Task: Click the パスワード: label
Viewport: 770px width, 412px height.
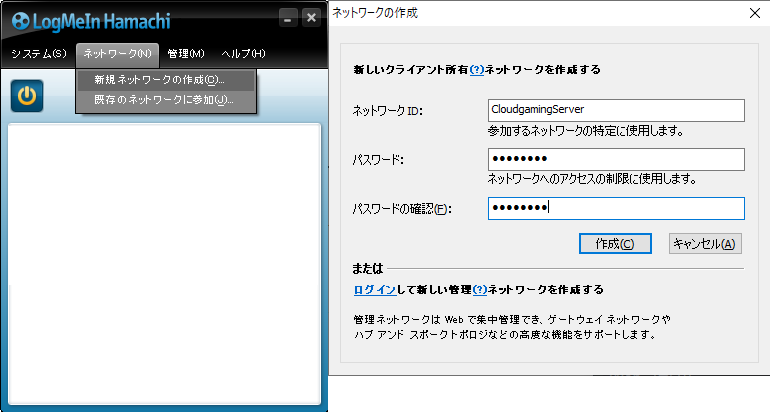Action: click(x=378, y=160)
